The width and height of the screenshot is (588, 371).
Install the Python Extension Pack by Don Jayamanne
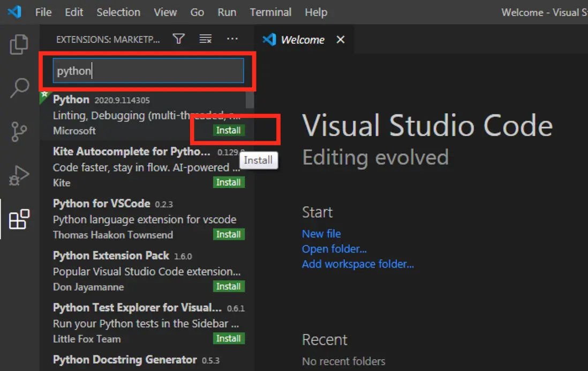pos(229,286)
